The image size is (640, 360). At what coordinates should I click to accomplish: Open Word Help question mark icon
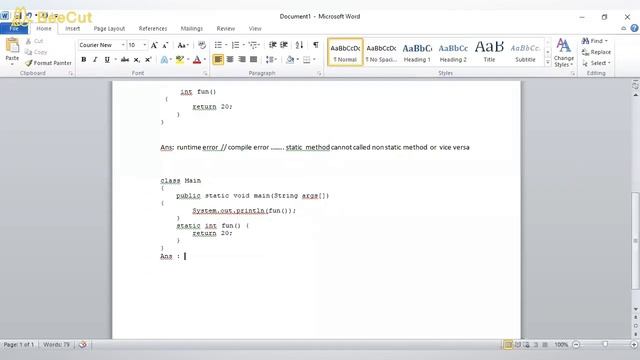[x=634, y=28]
